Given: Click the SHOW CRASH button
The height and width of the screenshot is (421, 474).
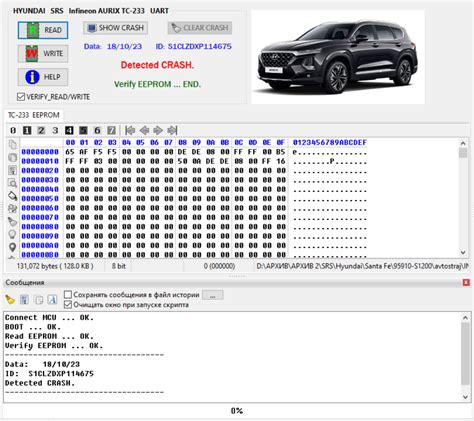Looking at the screenshot, I should [x=115, y=28].
